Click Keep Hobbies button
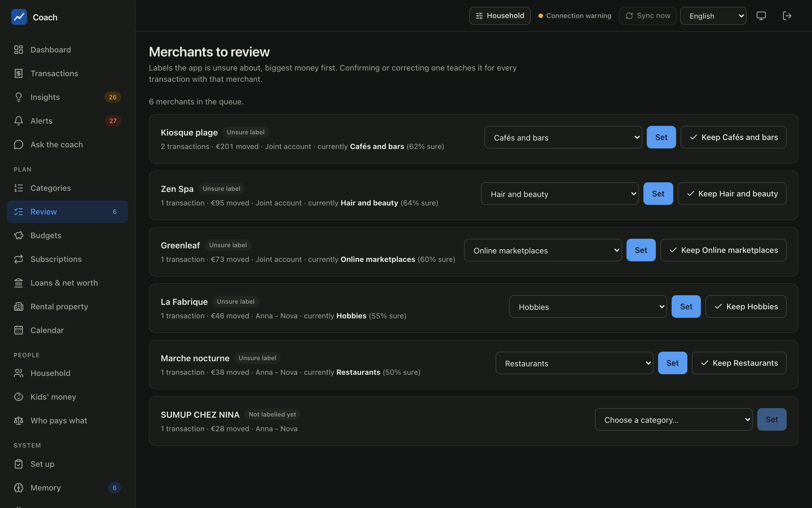Viewport: 812px width, 508px height. point(745,306)
